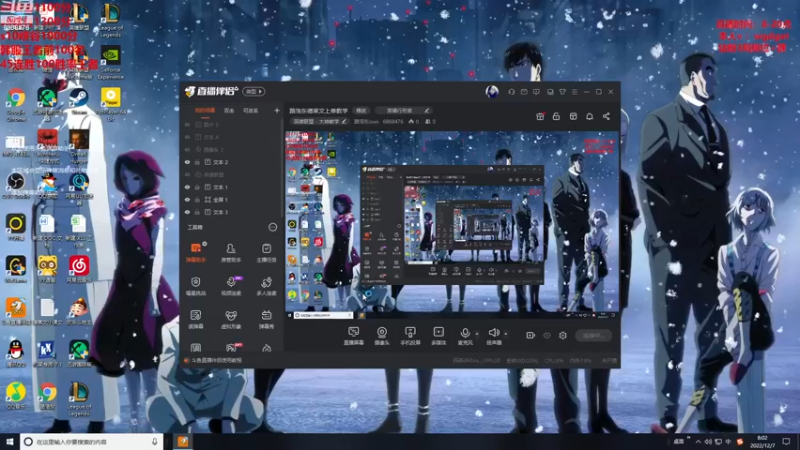
Task: Add a 手机投屏 phone cast source
Action: point(410,336)
